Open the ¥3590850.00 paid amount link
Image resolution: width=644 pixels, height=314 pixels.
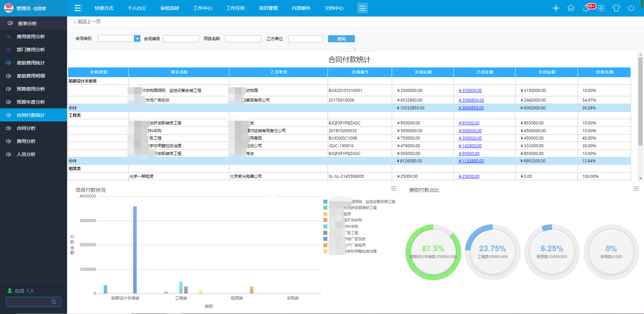click(x=471, y=100)
